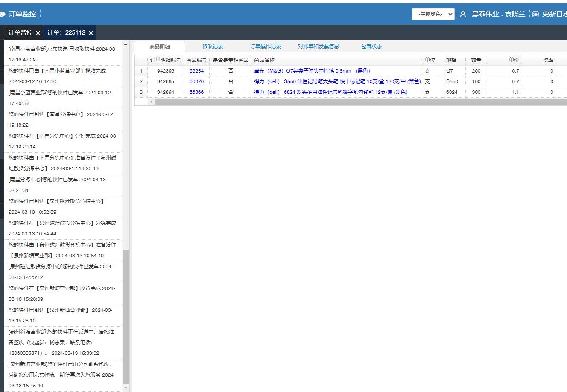Screen dimensions: 567x392
Task: Click the 商品名称 column header
Action: 337,60
